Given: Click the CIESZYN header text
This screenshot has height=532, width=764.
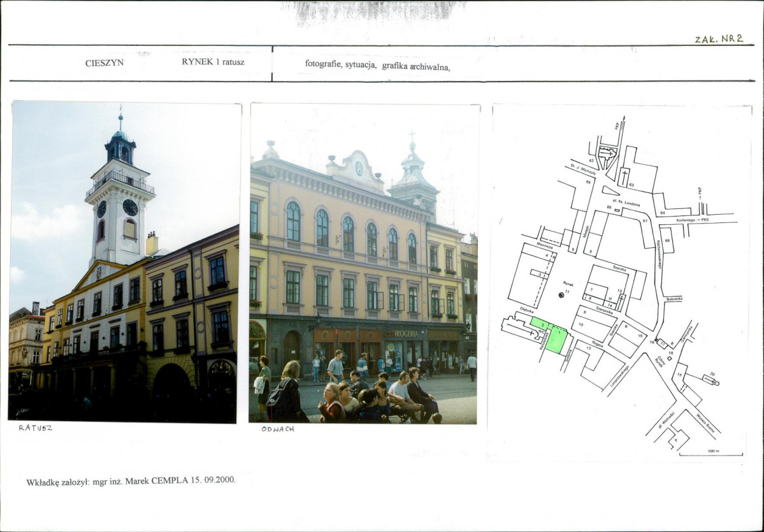Looking at the screenshot, I should tap(105, 63).
